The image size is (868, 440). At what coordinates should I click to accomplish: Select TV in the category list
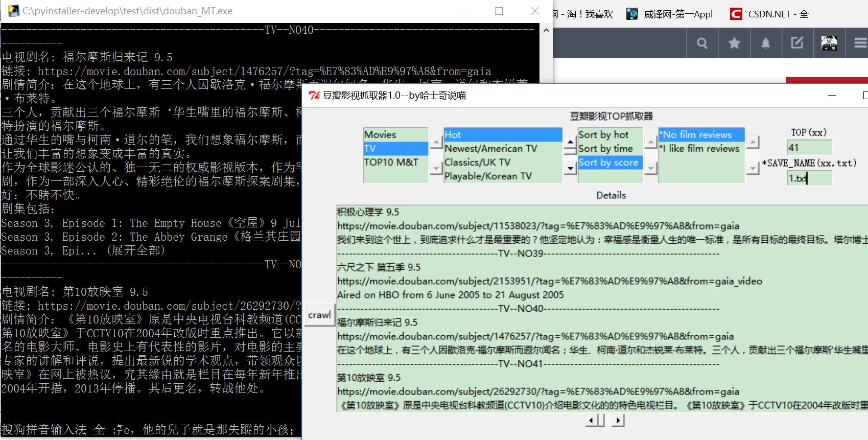point(395,148)
